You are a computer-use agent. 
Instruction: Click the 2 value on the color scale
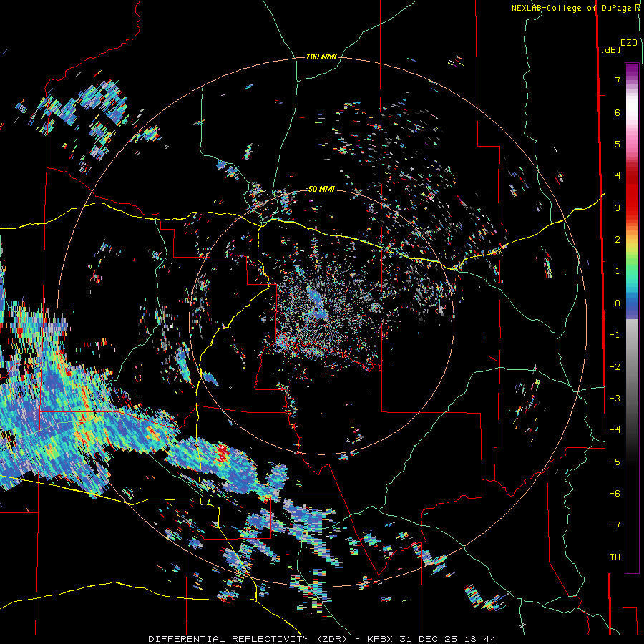coord(618,240)
